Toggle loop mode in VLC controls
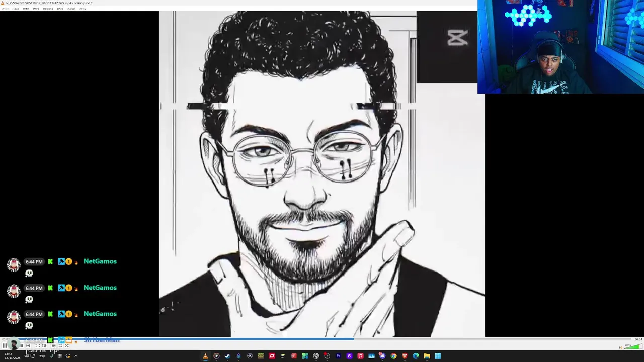The width and height of the screenshot is (644, 362). (60, 345)
